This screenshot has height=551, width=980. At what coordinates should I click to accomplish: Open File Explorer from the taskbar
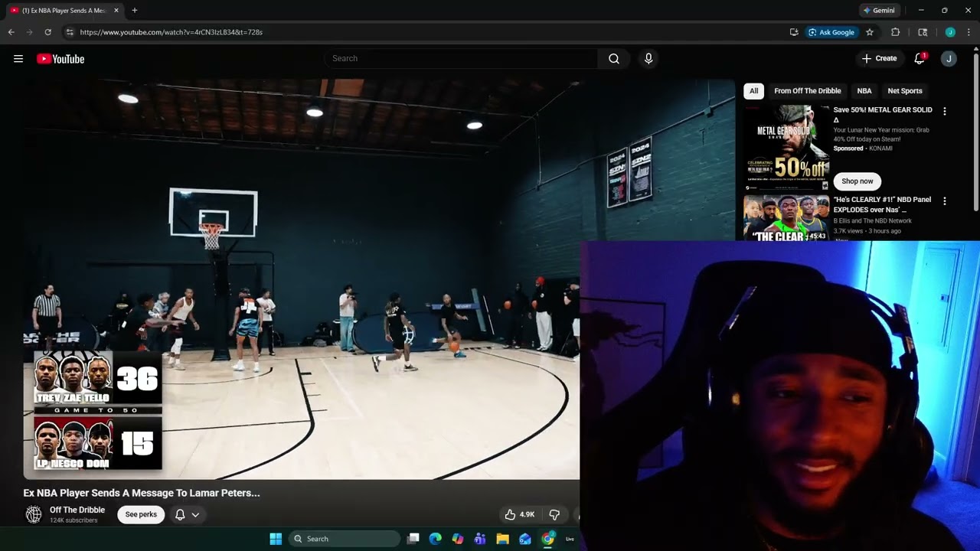point(502,539)
